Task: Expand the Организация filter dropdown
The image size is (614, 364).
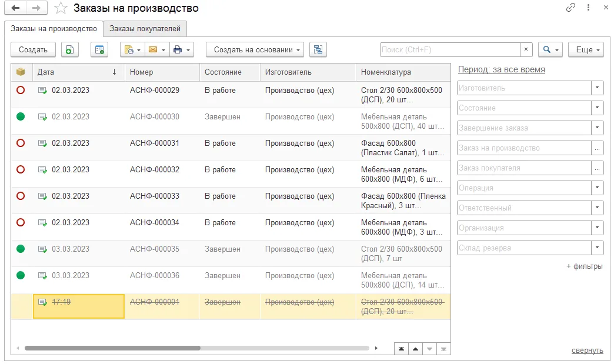Action: click(x=597, y=228)
